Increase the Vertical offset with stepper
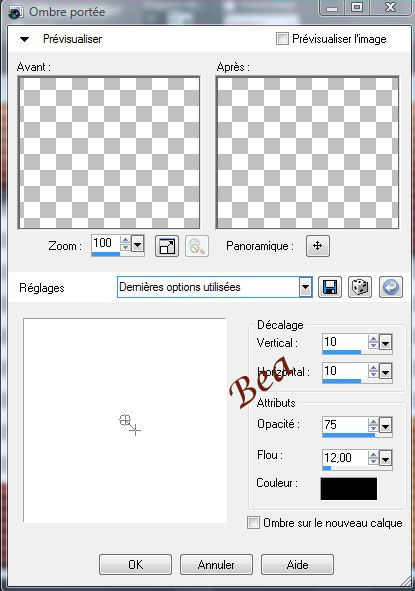The image size is (415, 591). click(373, 339)
